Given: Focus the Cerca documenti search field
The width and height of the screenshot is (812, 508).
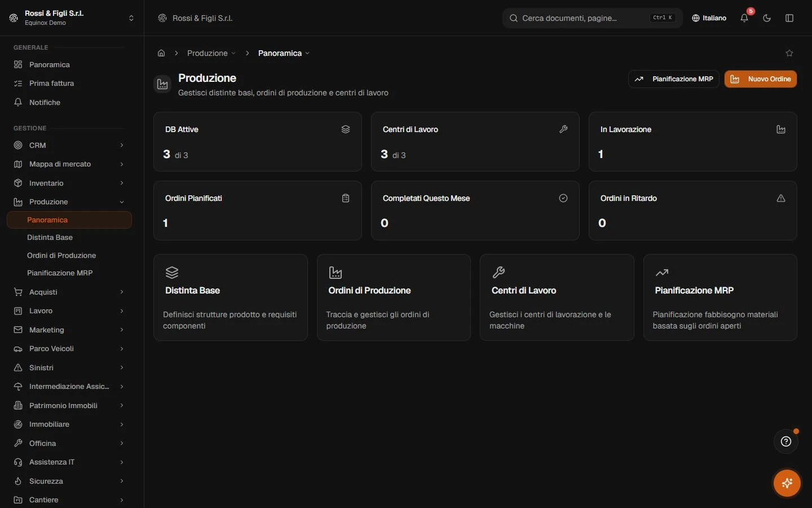Looking at the screenshot, I should [x=592, y=18].
